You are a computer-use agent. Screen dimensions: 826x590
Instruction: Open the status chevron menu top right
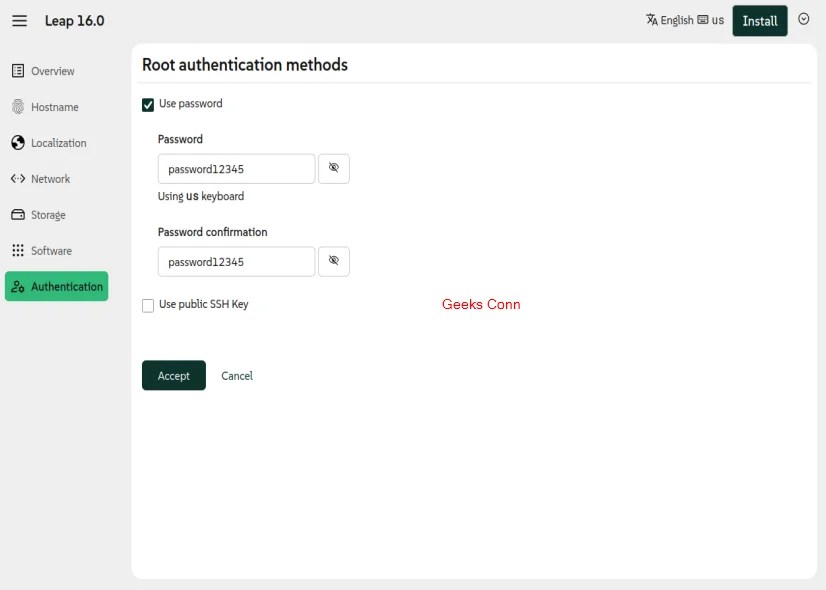pyautogui.click(x=804, y=20)
